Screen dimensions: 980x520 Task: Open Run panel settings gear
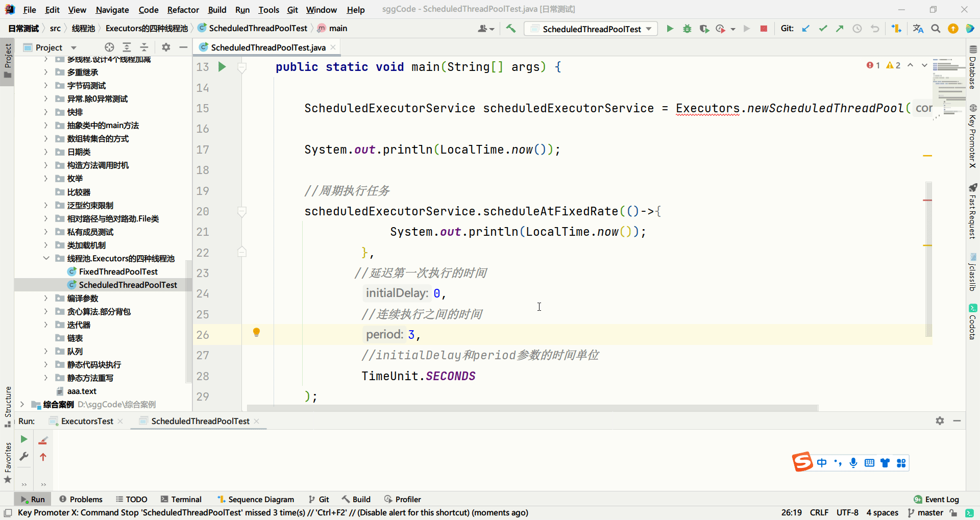[940, 421]
